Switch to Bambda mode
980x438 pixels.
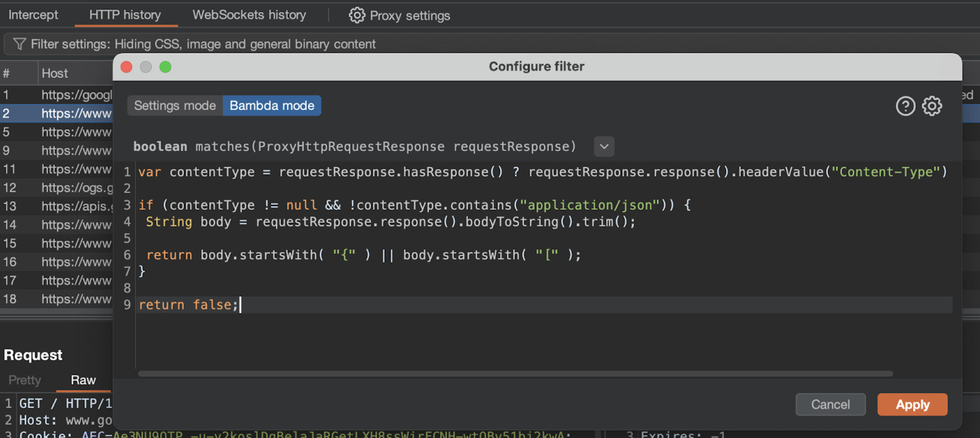pyautogui.click(x=272, y=106)
